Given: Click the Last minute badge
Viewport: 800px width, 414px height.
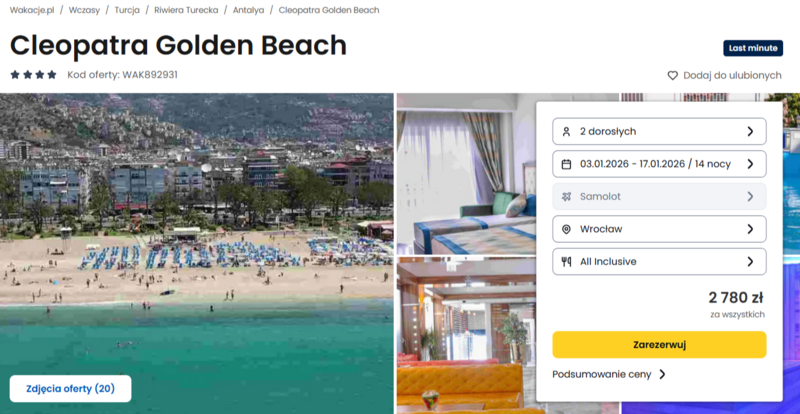Looking at the screenshot, I should pyautogui.click(x=752, y=48).
